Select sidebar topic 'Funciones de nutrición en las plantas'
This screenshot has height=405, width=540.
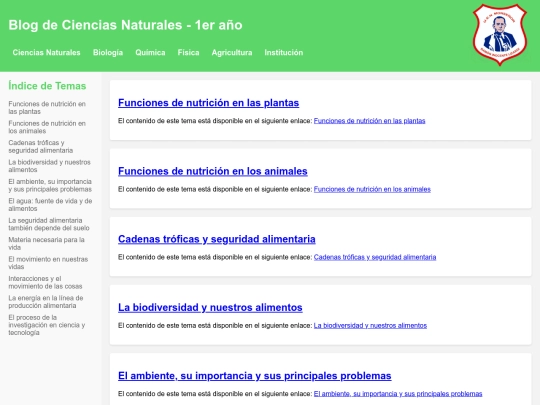pyautogui.click(x=47, y=108)
